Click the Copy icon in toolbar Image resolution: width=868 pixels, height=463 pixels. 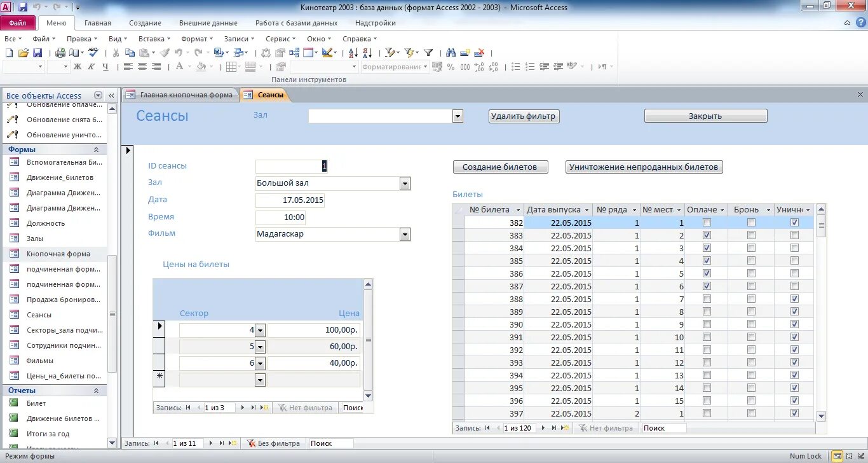[x=130, y=53]
